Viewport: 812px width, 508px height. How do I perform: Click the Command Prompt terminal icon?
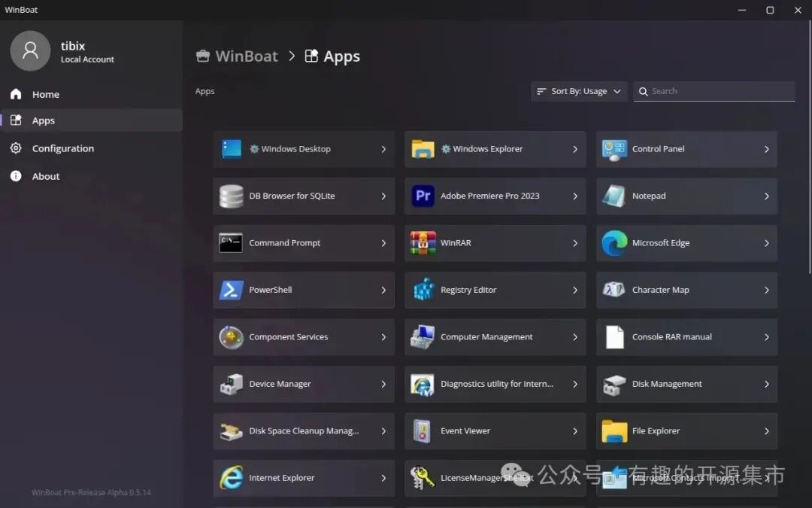click(231, 243)
